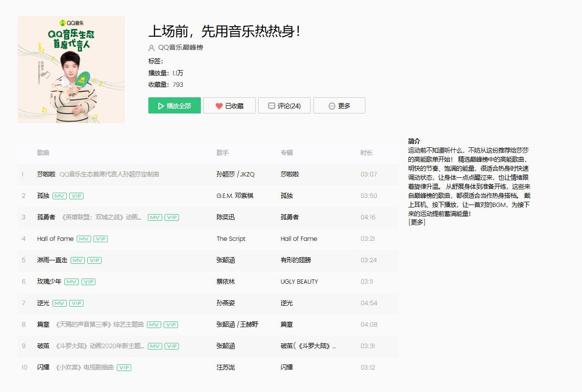Click duration 04:54 of 逆光

tap(369, 303)
